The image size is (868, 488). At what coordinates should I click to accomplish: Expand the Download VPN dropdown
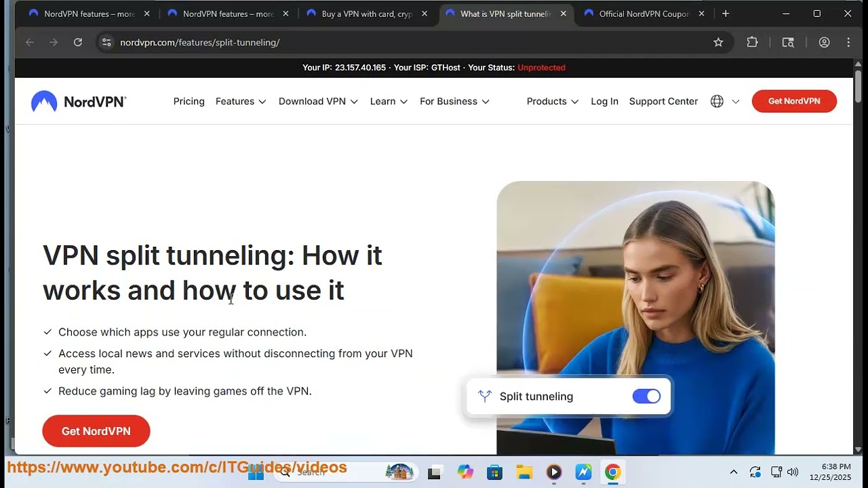pyautogui.click(x=318, y=102)
